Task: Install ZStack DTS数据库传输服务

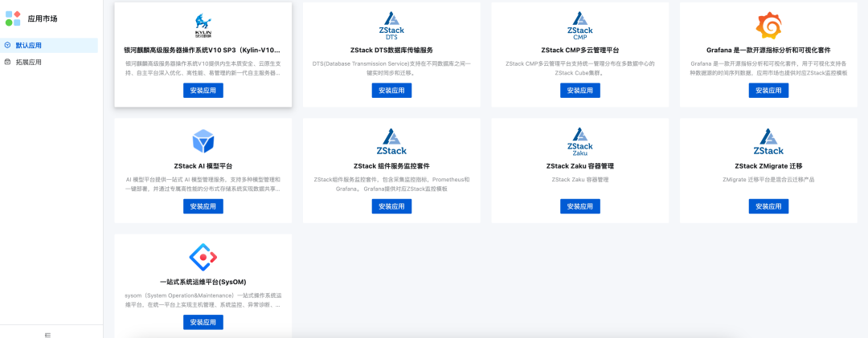Action: [391, 90]
